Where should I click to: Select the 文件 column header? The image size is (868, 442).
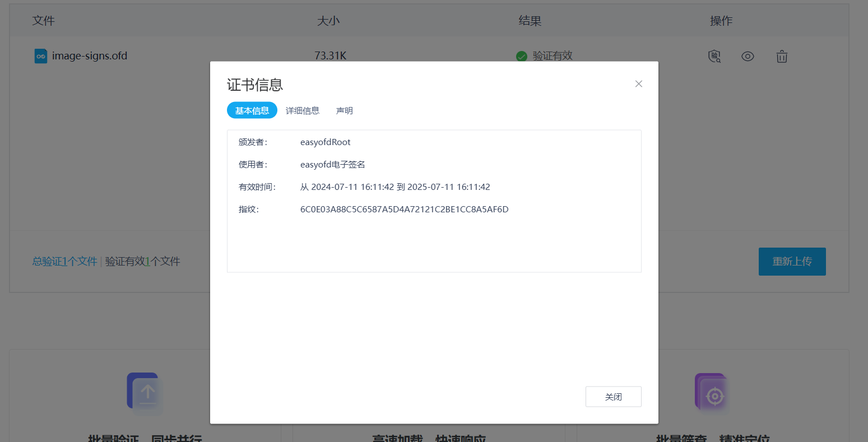pos(43,20)
